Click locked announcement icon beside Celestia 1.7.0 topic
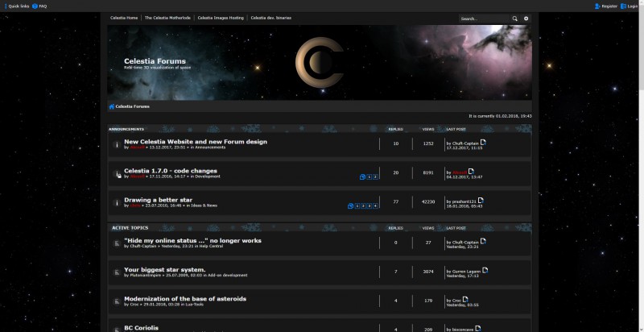The width and height of the screenshot is (644, 332). [x=117, y=174]
